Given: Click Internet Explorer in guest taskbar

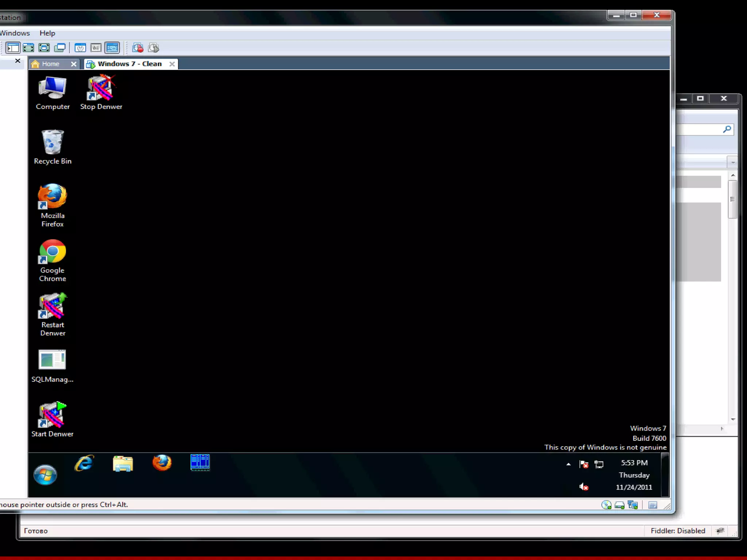Looking at the screenshot, I should tap(84, 464).
